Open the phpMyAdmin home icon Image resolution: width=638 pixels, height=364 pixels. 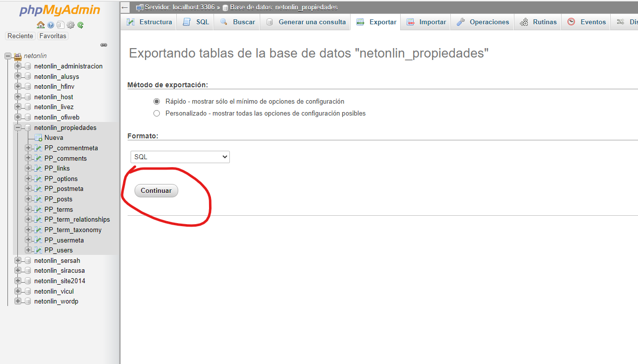pyautogui.click(x=41, y=25)
